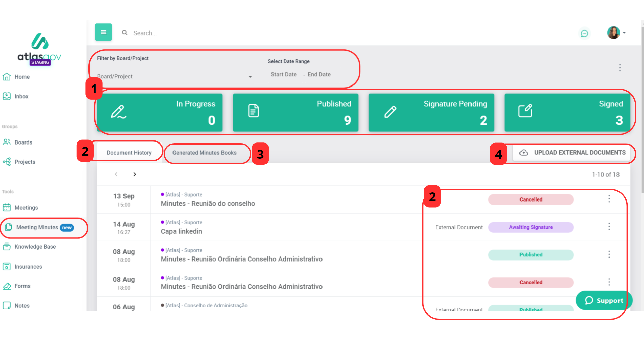This screenshot has height=343, width=644.
Task: Open Projects in the sidebar
Action: point(24,162)
